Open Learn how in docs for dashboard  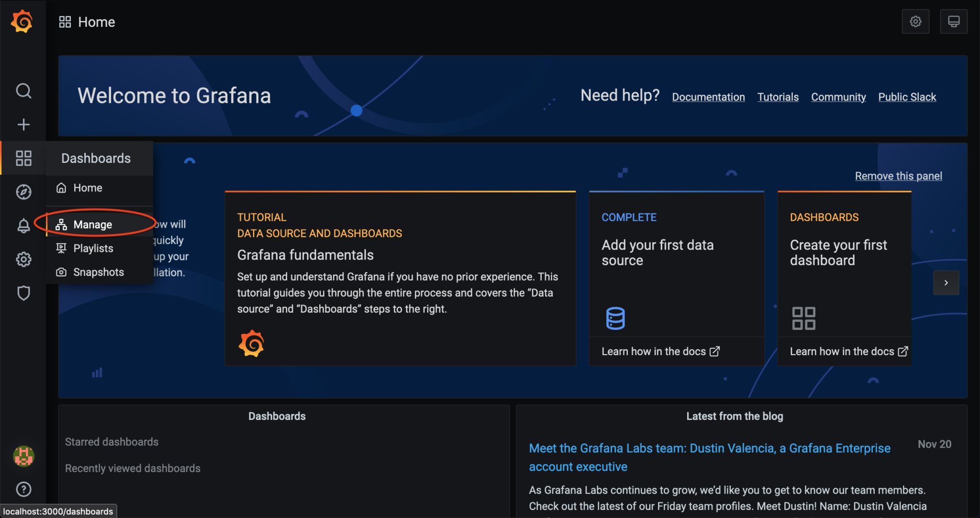click(849, 351)
